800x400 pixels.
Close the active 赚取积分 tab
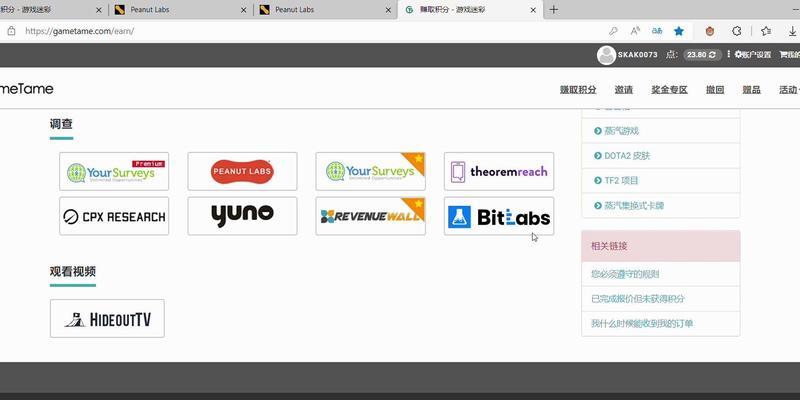[533, 10]
